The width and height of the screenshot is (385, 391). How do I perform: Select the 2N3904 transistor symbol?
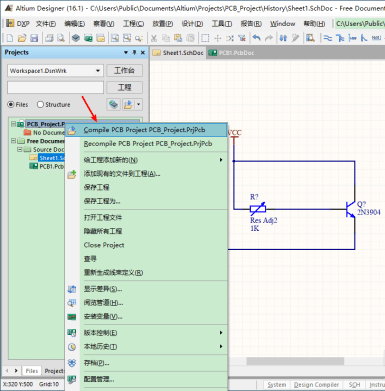click(x=350, y=210)
